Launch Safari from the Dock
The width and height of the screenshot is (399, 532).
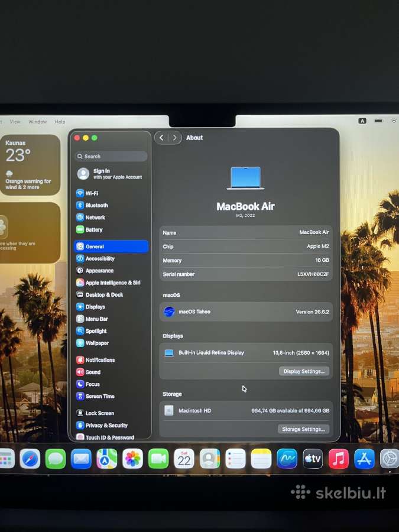30,459
